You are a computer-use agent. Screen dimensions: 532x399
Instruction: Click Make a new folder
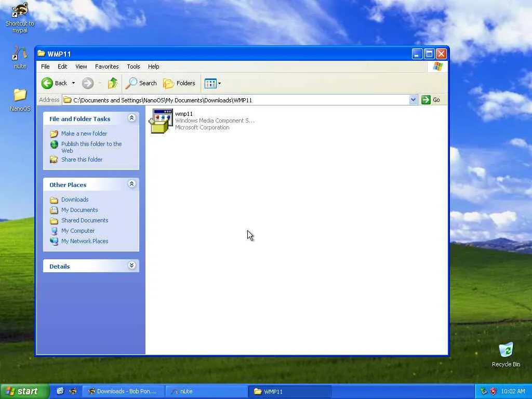(84, 134)
